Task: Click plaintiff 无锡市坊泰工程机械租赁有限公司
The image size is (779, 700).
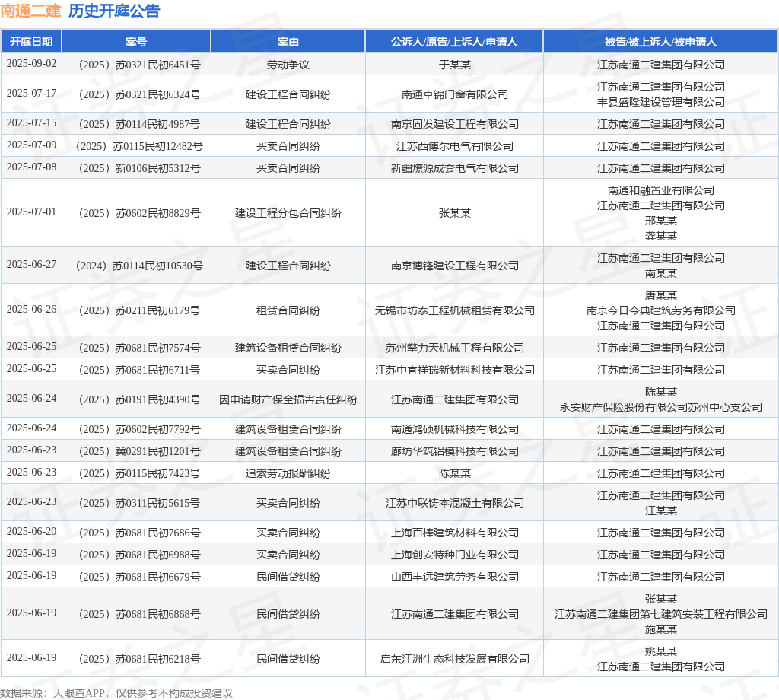Action: point(455,310)
